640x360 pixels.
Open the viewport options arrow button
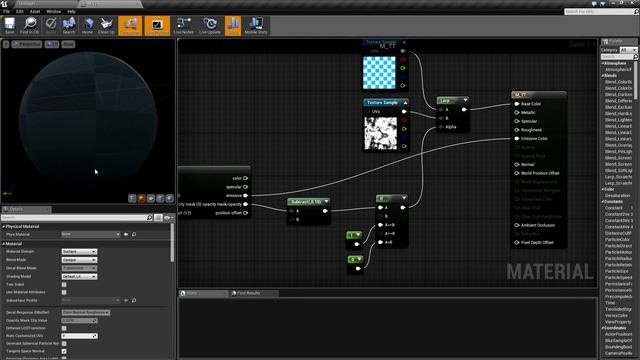coord(6,44)
